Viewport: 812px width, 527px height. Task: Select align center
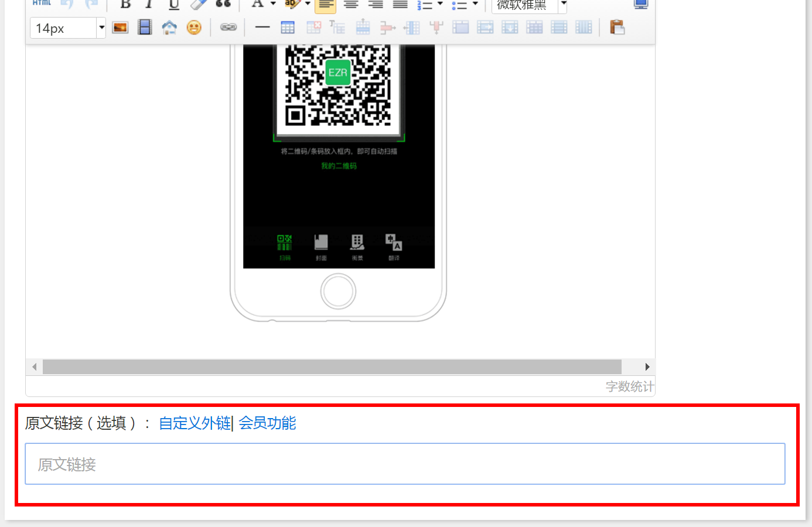351,5
